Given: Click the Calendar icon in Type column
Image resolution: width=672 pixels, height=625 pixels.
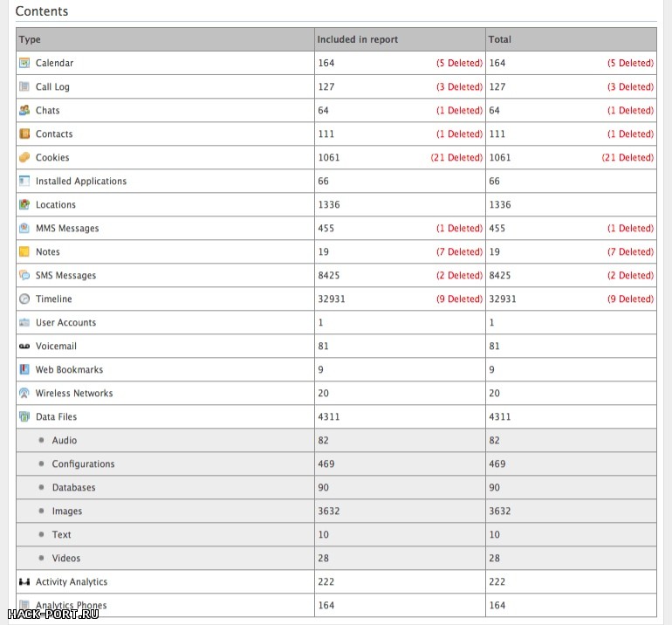Looking at the screenshot, I should (24, 63).
